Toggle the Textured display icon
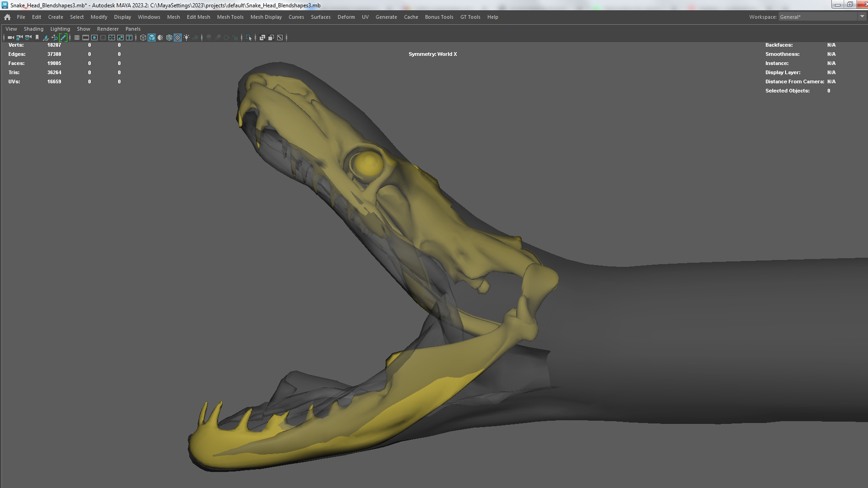The height and width of the screenshot is (488, 868). coord(178,38)
